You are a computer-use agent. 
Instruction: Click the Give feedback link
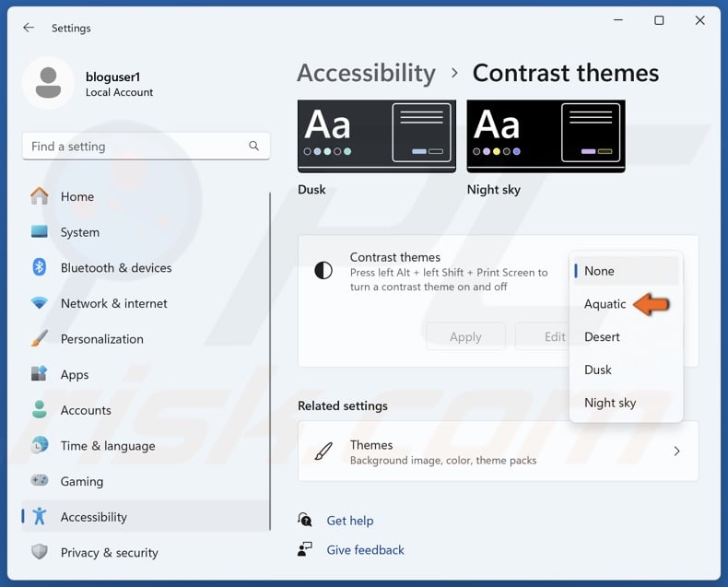[365, 550]
